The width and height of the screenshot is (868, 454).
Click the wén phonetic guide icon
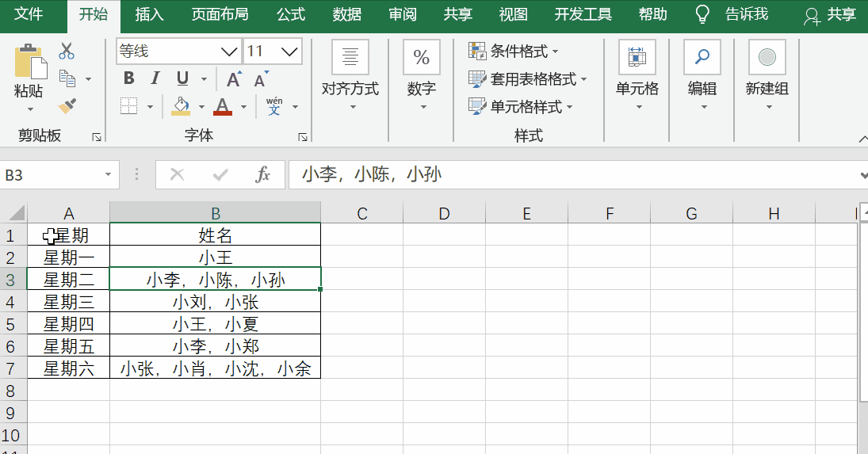click(x=274, y=105)
